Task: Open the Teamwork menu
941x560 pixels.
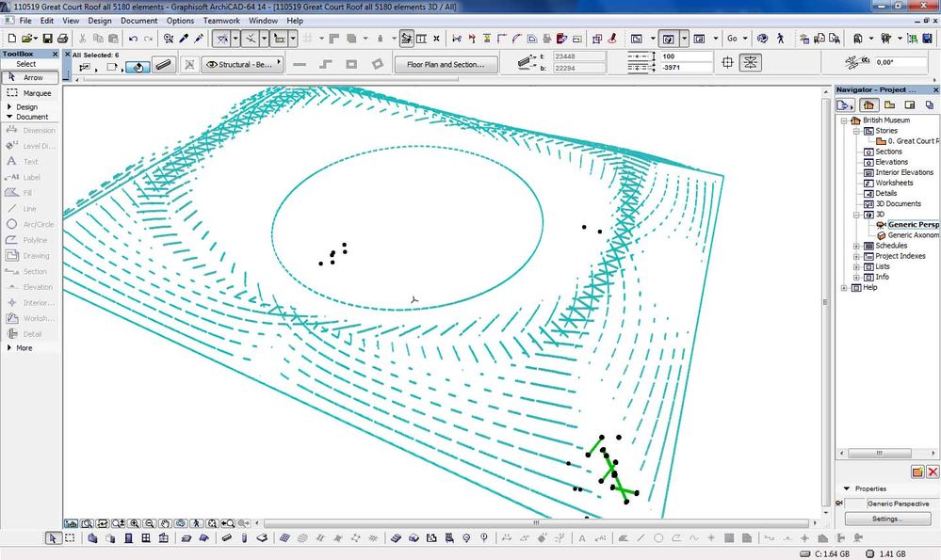Action: (x=221, y=21)
